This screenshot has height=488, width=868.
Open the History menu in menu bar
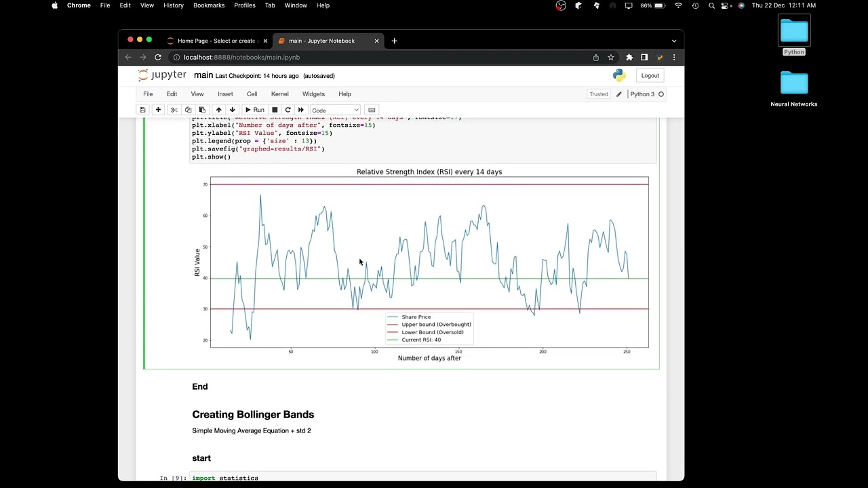174,5
